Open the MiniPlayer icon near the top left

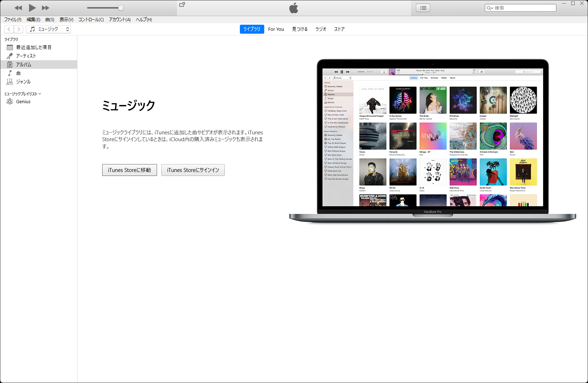point(182,5)
